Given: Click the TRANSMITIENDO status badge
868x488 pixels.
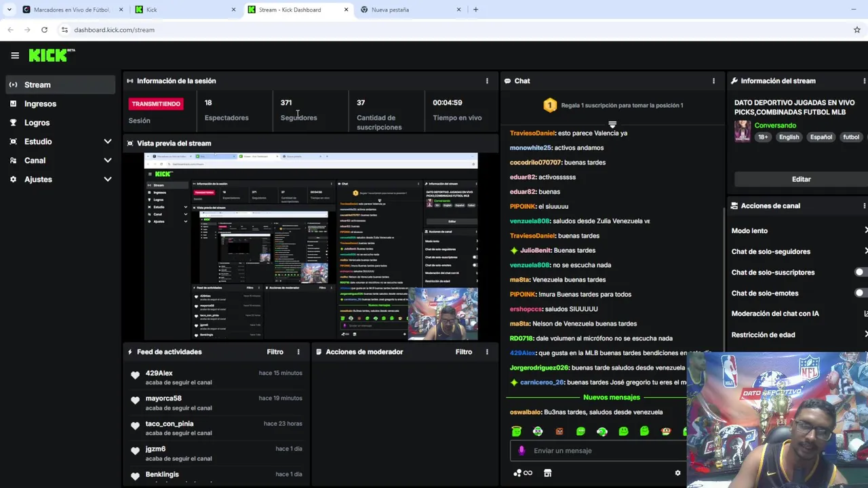Looking at the screenshot, I should point(156,104).
